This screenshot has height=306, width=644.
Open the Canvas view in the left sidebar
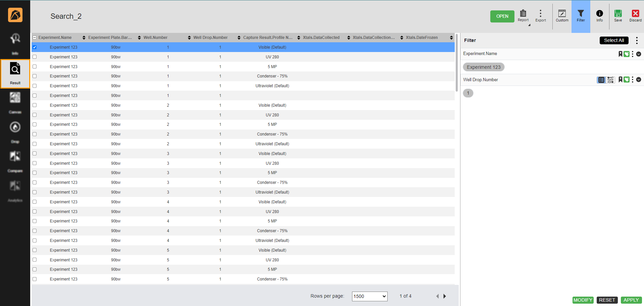[x=15, y=102]
